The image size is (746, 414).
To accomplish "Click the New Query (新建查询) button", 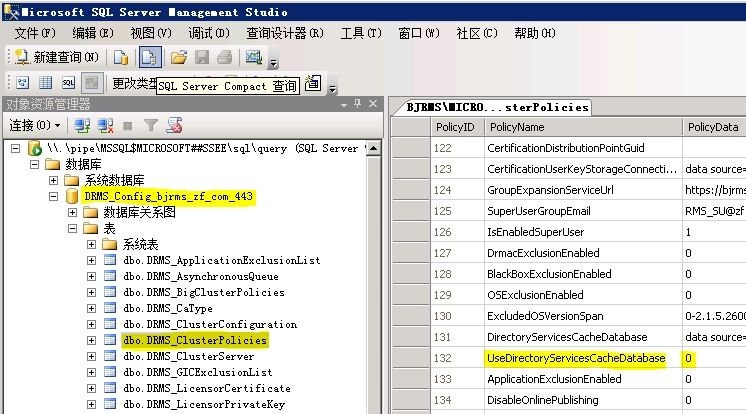I will click(56, 58).
